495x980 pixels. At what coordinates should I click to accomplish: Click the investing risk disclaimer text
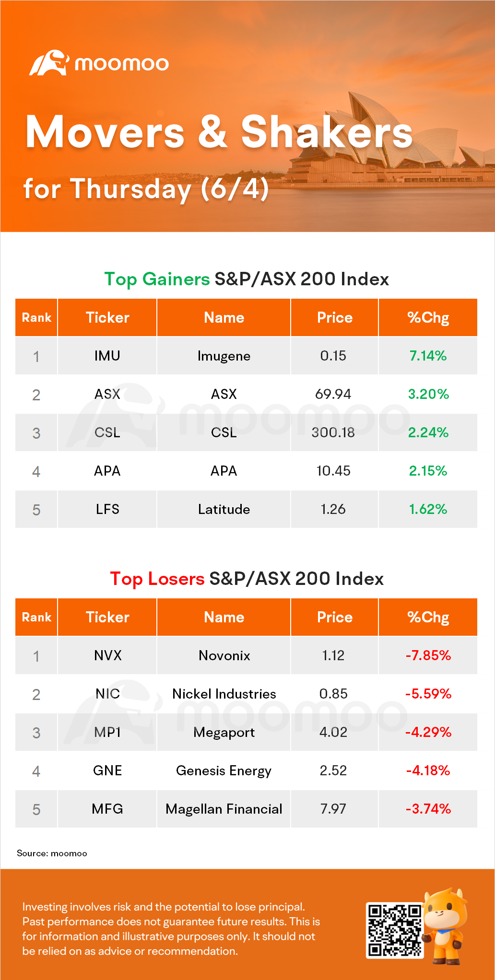tap(171, 929)
